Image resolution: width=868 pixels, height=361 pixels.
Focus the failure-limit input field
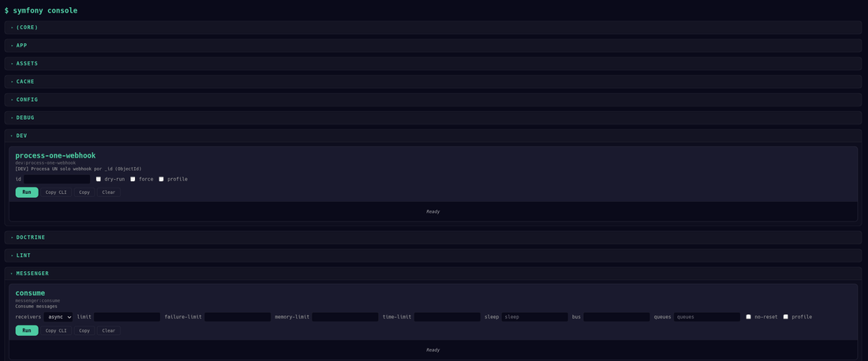[x=238, y=317]
